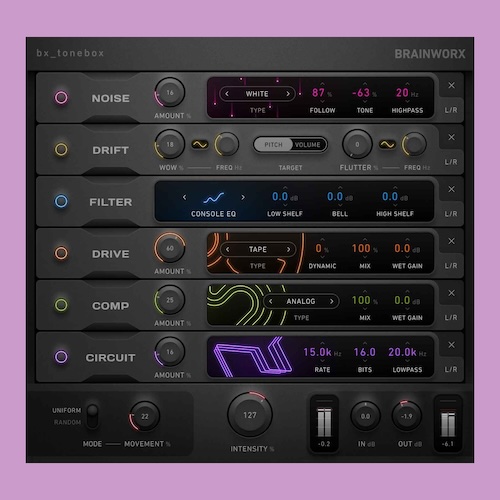Select previous filter type before Console EQ
500x500 pixels.
(185, 197)
